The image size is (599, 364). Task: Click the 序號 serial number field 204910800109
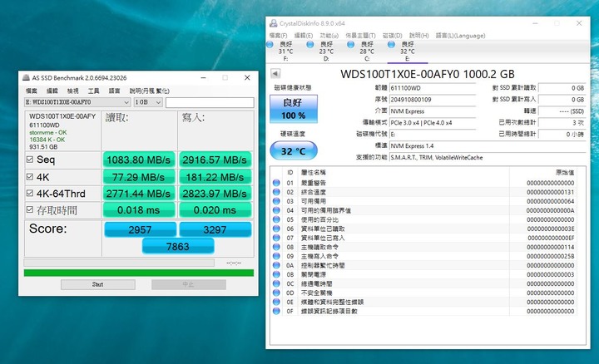(433, 100)
